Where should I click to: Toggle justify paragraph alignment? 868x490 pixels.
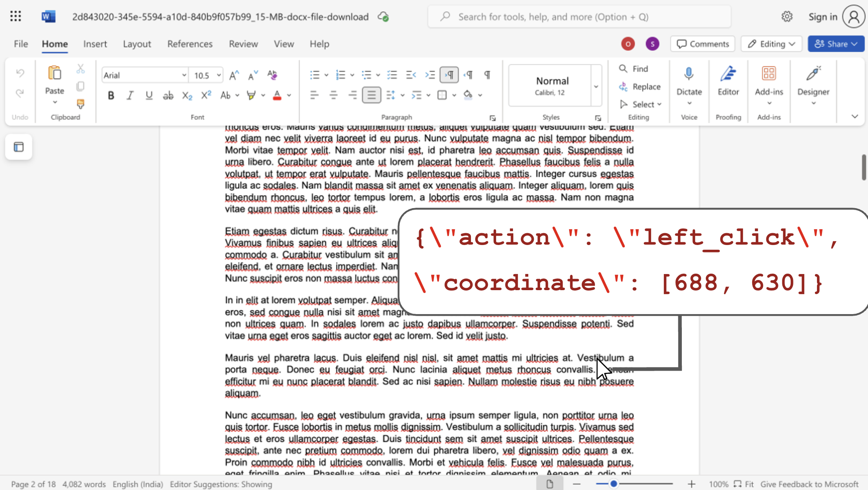(371, 95)
